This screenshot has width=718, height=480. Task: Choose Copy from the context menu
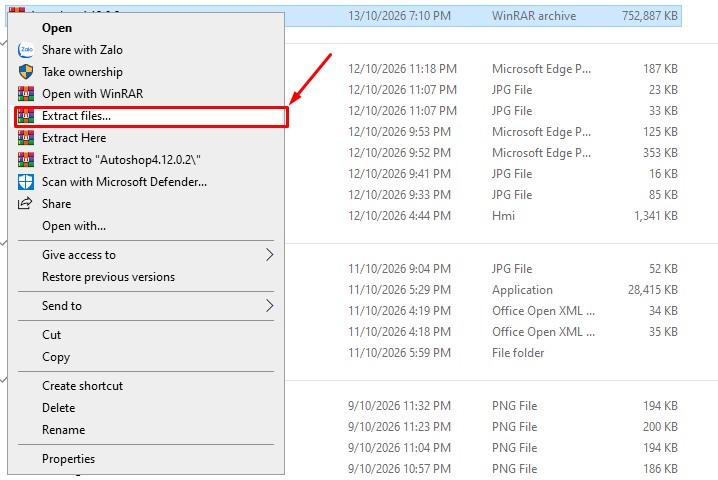click(x=56, y=357)
